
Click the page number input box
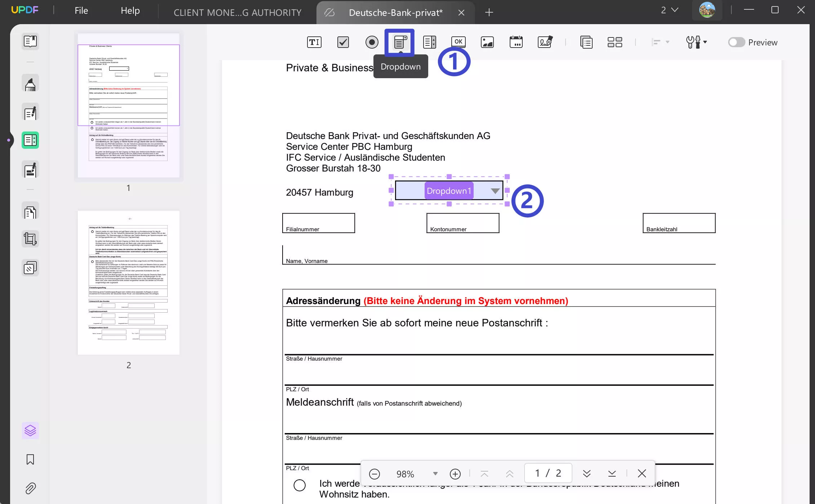click(x=548, y=473)
